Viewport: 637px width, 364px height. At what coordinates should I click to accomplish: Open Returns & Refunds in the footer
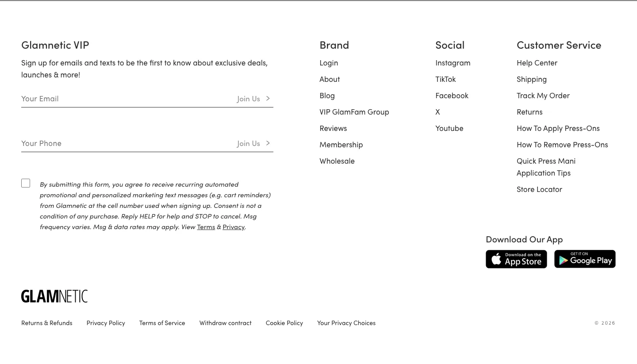click(47, 323)
